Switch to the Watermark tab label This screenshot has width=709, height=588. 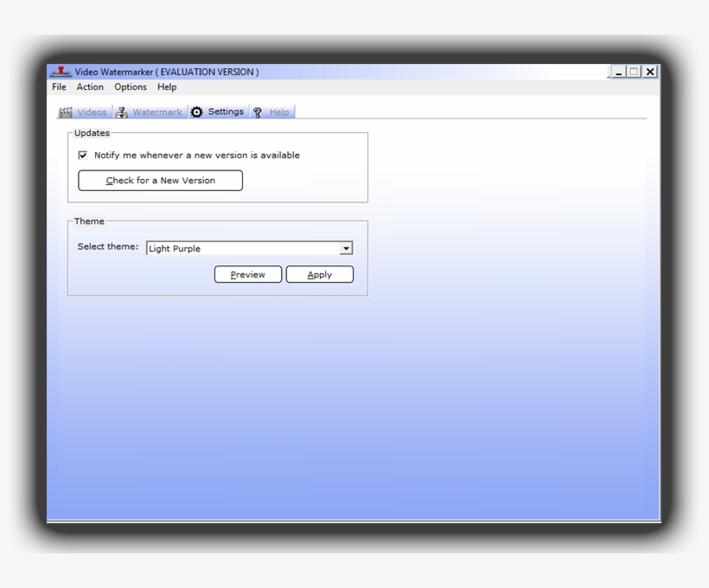(x=156, y=112)
